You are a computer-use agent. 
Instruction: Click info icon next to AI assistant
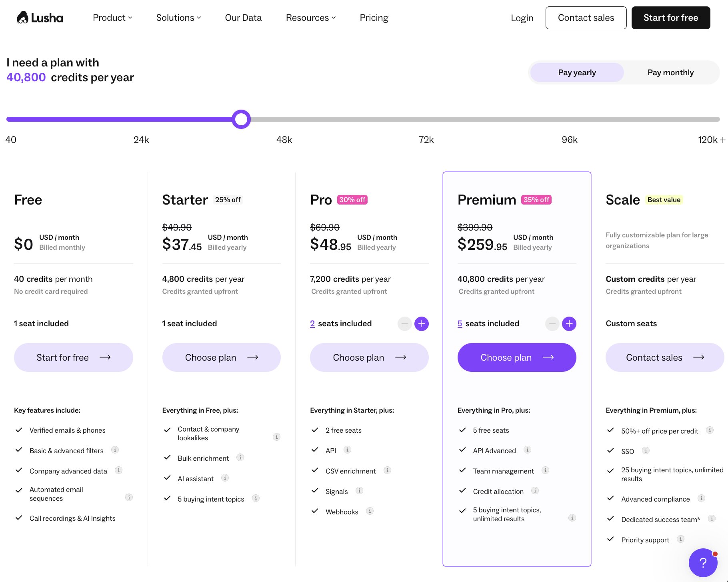click(225, 478)
